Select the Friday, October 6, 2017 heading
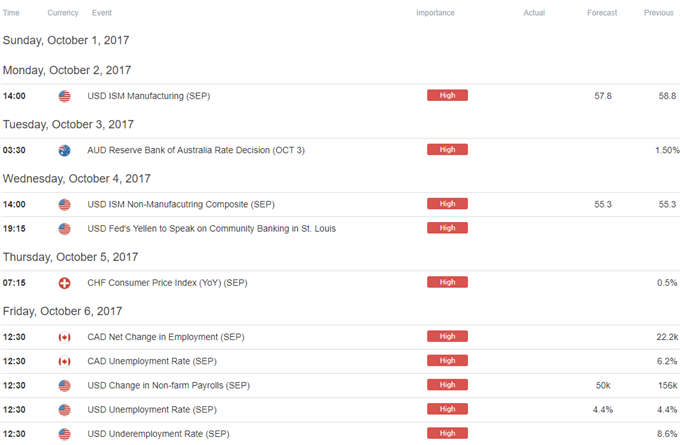 pos(62,311)
